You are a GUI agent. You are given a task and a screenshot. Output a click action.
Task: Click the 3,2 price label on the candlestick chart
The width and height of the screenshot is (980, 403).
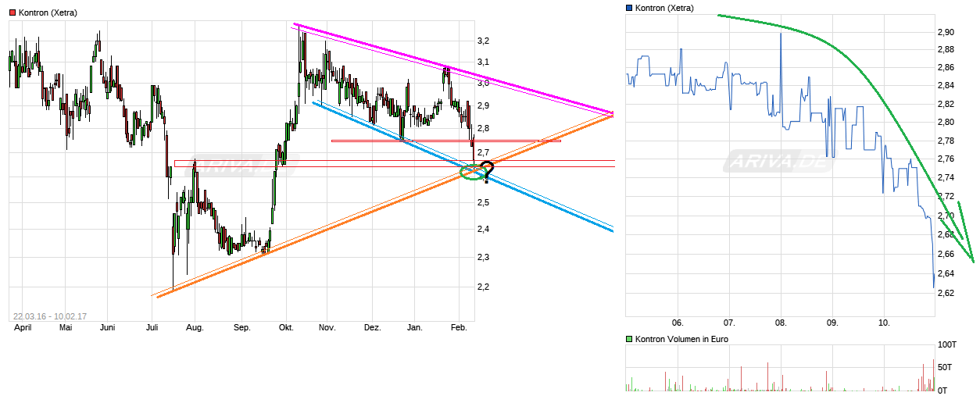483,41
